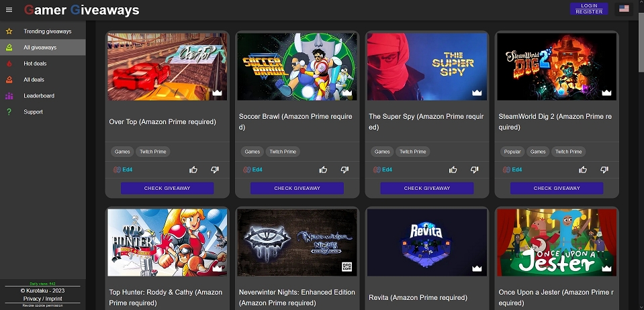The image size is (644, 310).
Task: Click the Ed4 username on Super Spy card
Action: pos(387,170)
